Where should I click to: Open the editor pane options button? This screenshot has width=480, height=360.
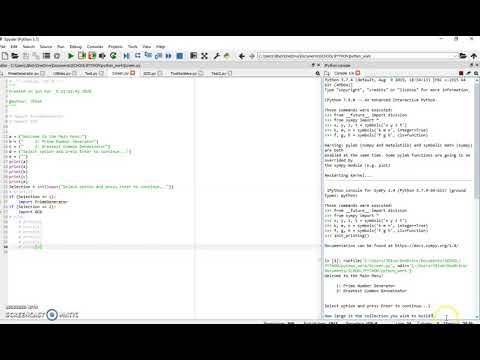(x=317, y=73)
